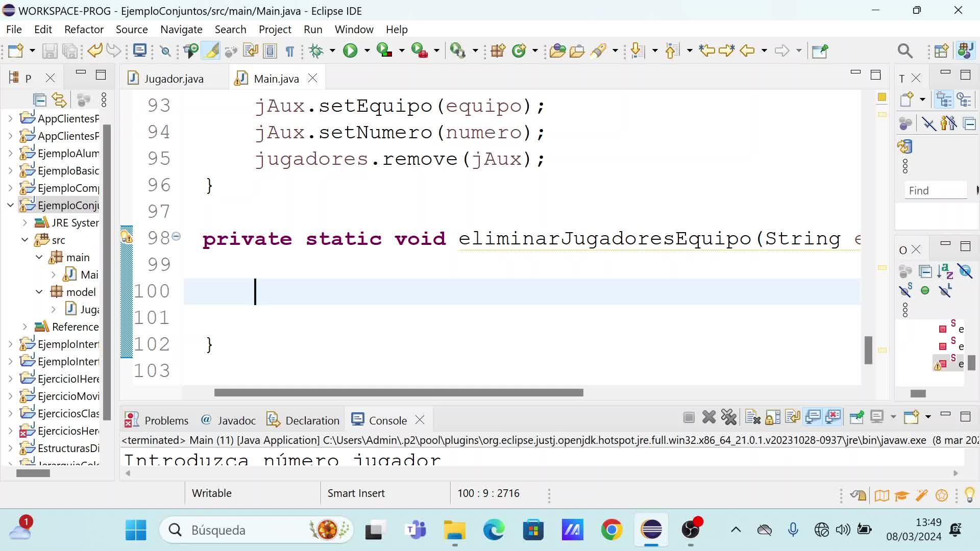Image resolution: width=980 pixels, height=551 pixels.
Task: Click the toolbar Search magnifier icon
Action: tap(904, 51)
